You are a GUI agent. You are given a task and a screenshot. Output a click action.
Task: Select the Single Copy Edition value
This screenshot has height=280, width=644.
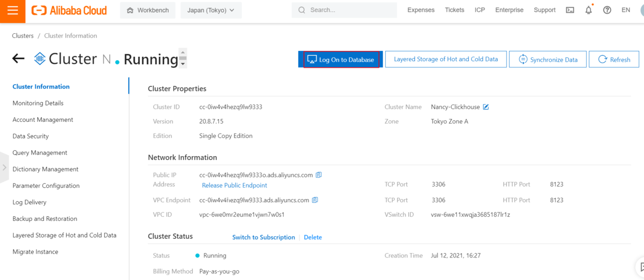226,136
